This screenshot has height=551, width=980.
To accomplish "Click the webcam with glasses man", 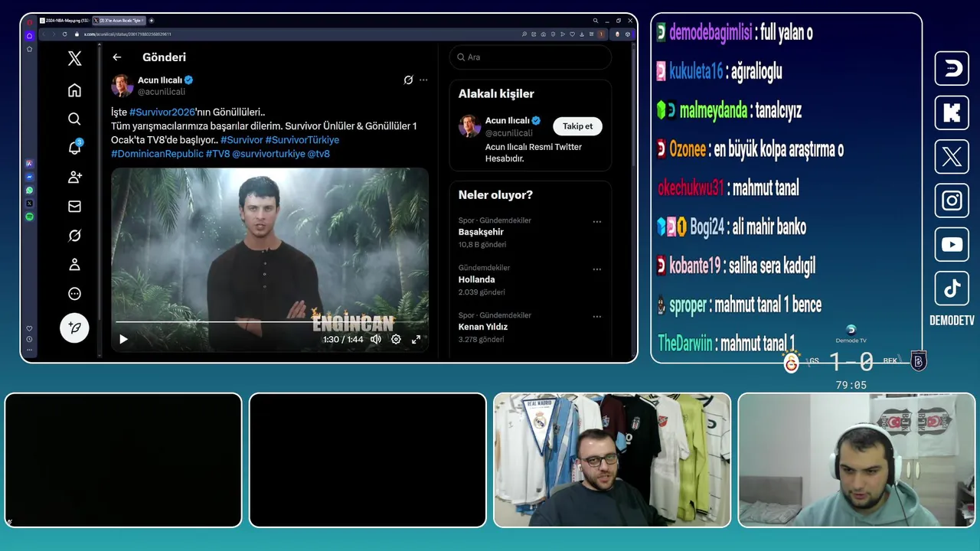I will coord(612,460).
